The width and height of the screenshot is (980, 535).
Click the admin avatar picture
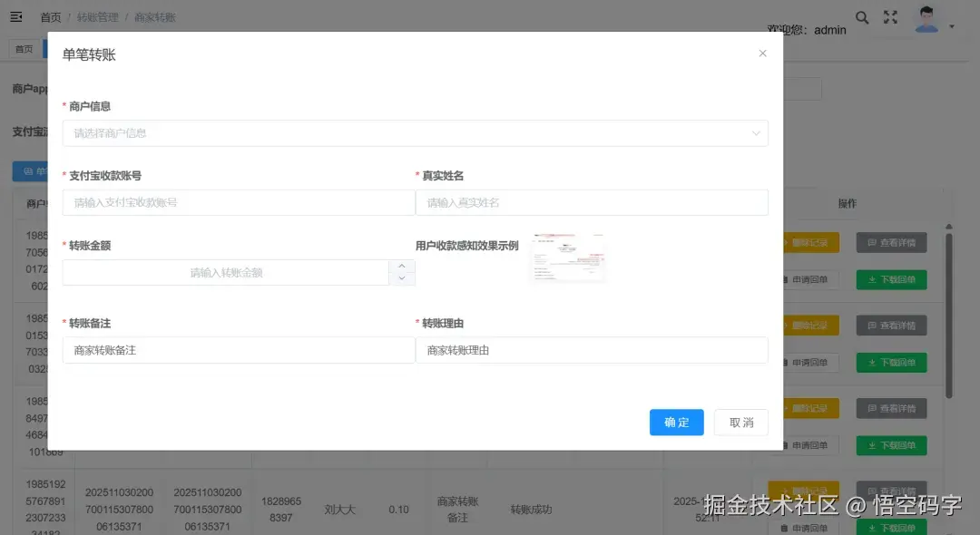(x=926, y=18)
